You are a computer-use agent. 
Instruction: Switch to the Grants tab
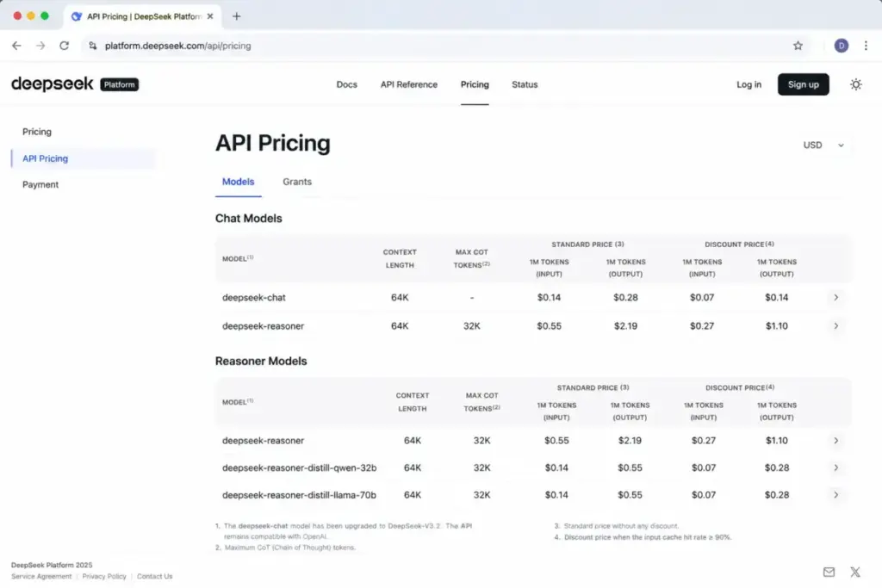[297, 182]
